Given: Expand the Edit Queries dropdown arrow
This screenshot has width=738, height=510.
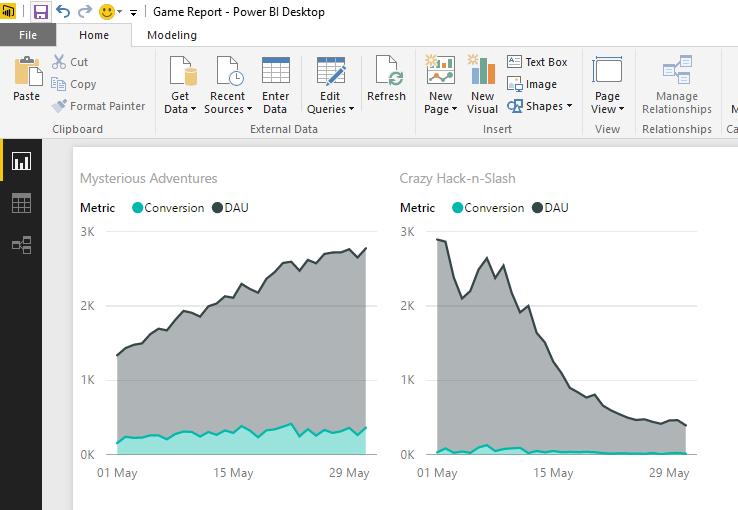Looking at the screenshot, I should [x=351, y=109].
